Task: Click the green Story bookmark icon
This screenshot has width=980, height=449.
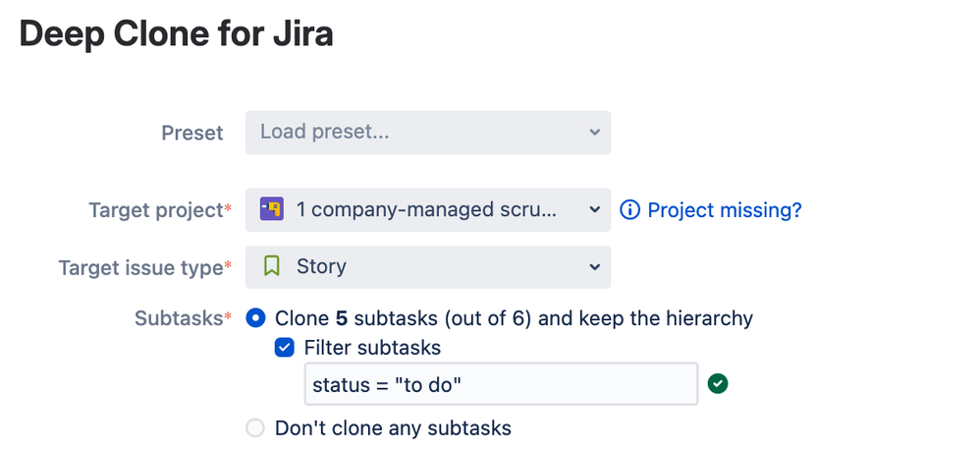Action: [272, 266]
